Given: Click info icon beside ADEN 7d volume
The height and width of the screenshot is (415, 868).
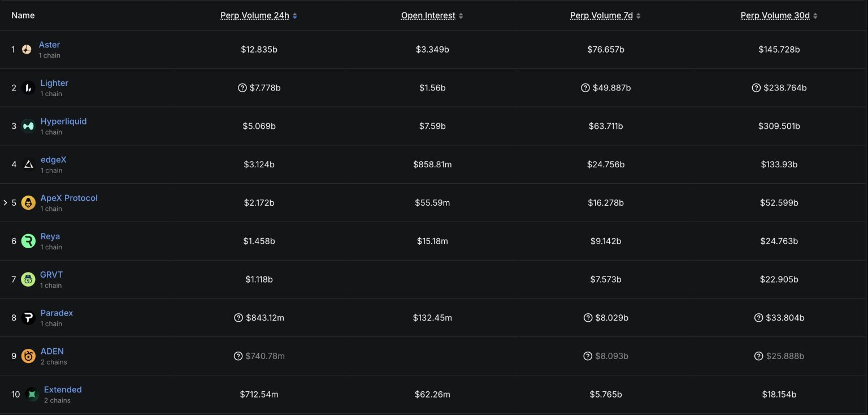Looking at the screenshot, I should 588,356.
